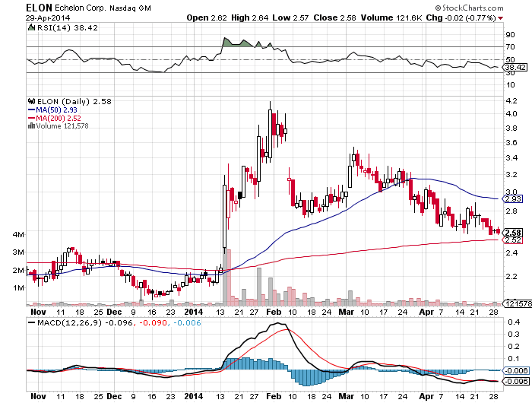Screen dimensions: 532x403
Task: Click the Echelon Corp. company name
Action: point(81,8)
